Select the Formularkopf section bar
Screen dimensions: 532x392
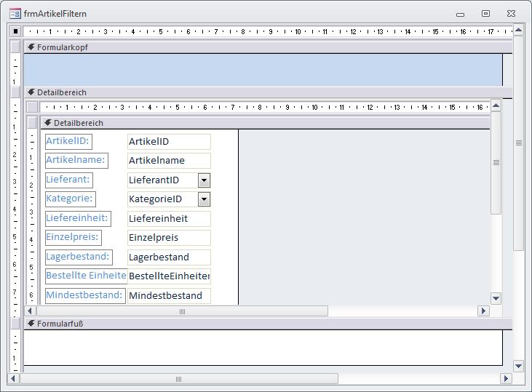tap(262, 47)
